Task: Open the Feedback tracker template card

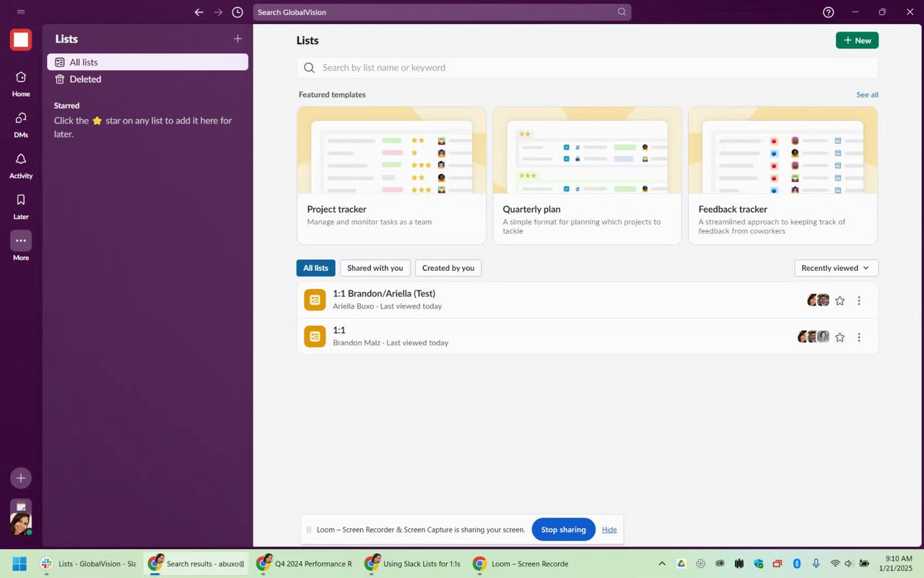Action: (783, 176)
